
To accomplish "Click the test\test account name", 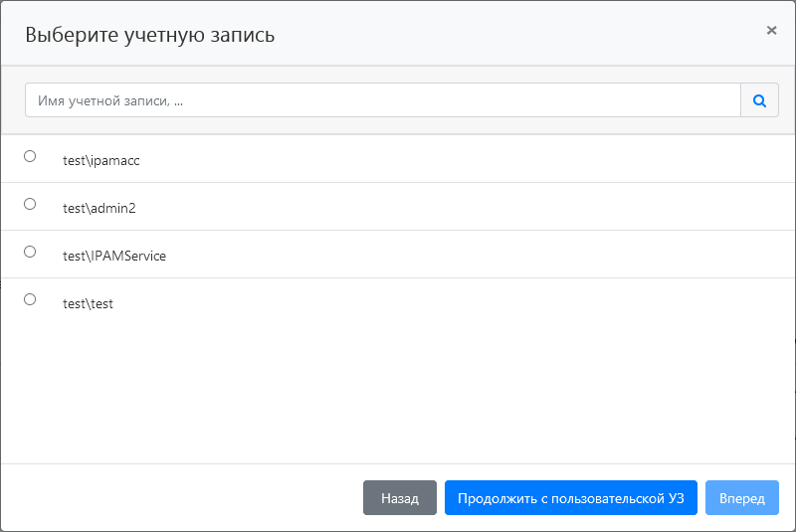I will [x=89, y=303].
